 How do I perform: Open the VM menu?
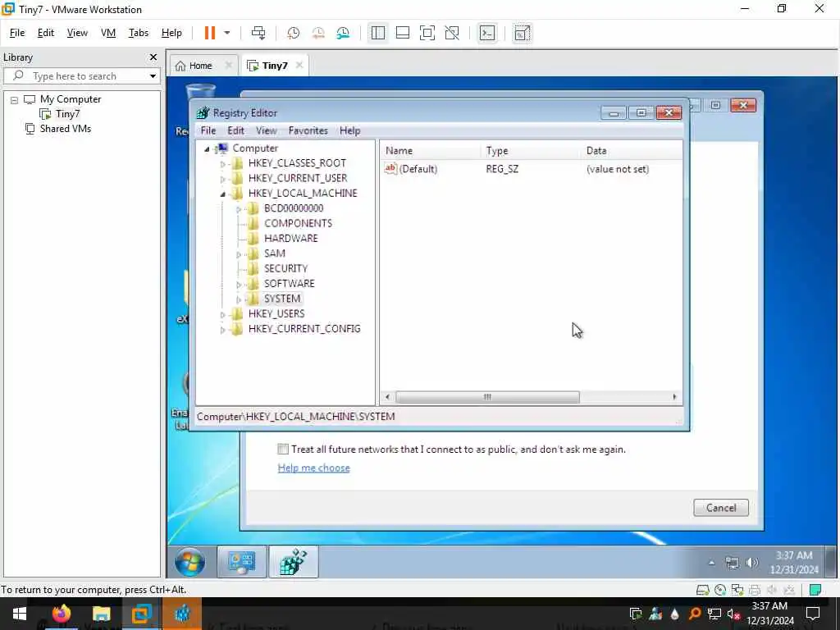point(108,33)
